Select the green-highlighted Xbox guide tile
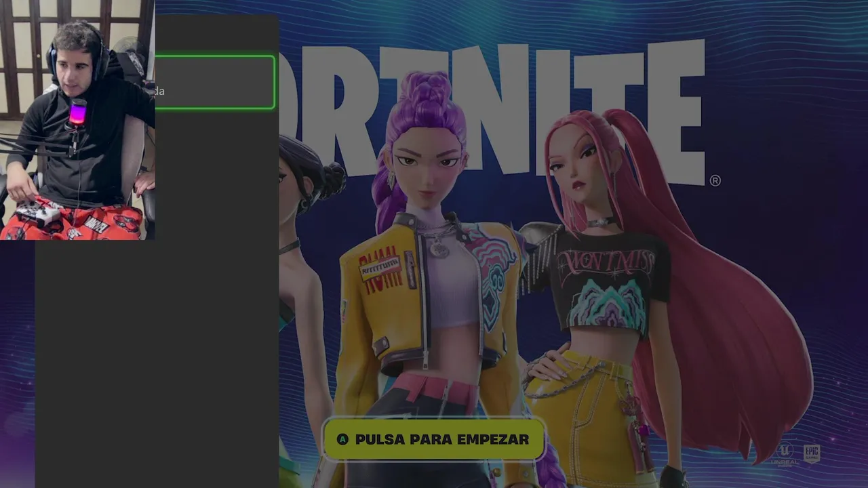868x488 pixels. pos(215,83)
